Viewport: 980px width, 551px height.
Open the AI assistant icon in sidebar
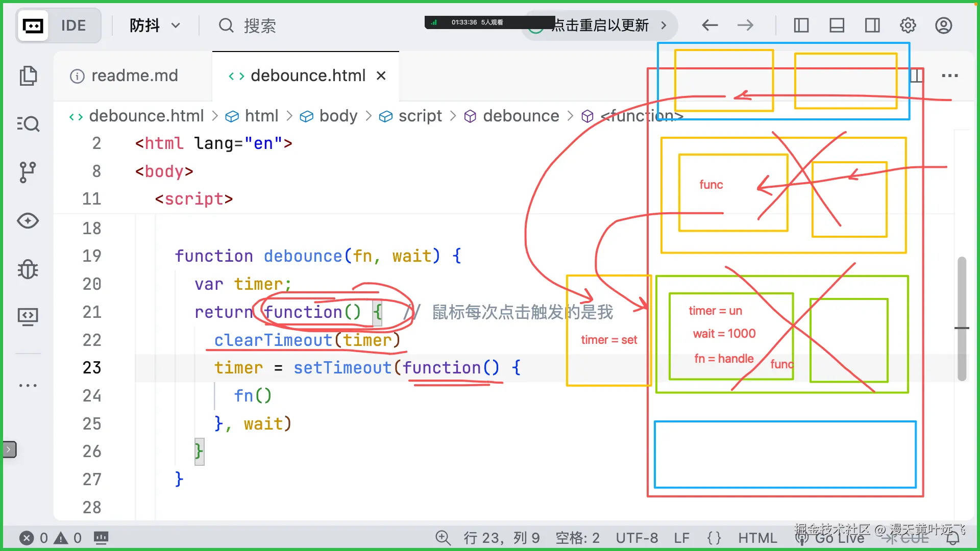click(28, 221)
